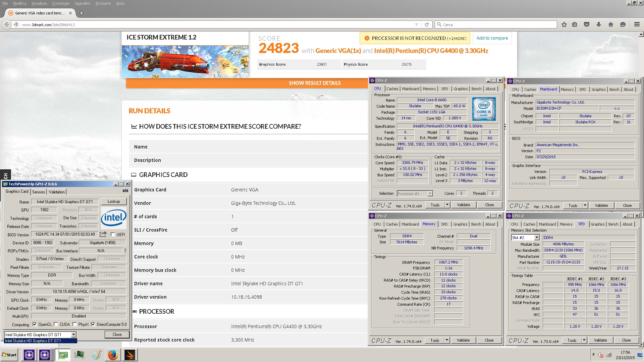The height and width of the screenshot is (362, 644).
Task: Open About tab in CPU-Z SPD window
Action: pyautogui.click(x=627, y=224)
